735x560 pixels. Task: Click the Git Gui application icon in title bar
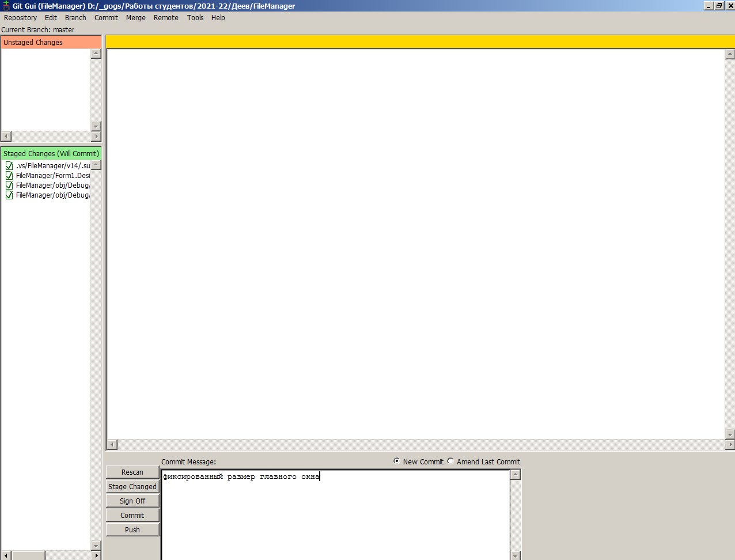point(6,6)
